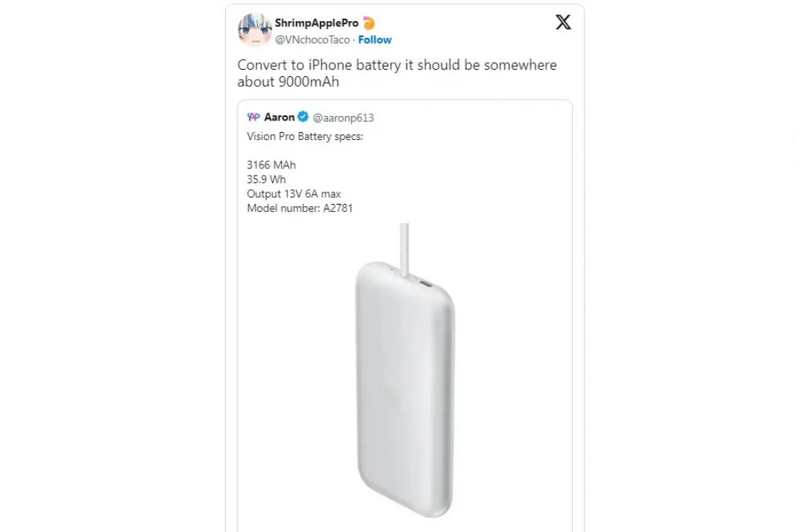Click the USB-C port on battery image
811x532 pixels.
425,284
